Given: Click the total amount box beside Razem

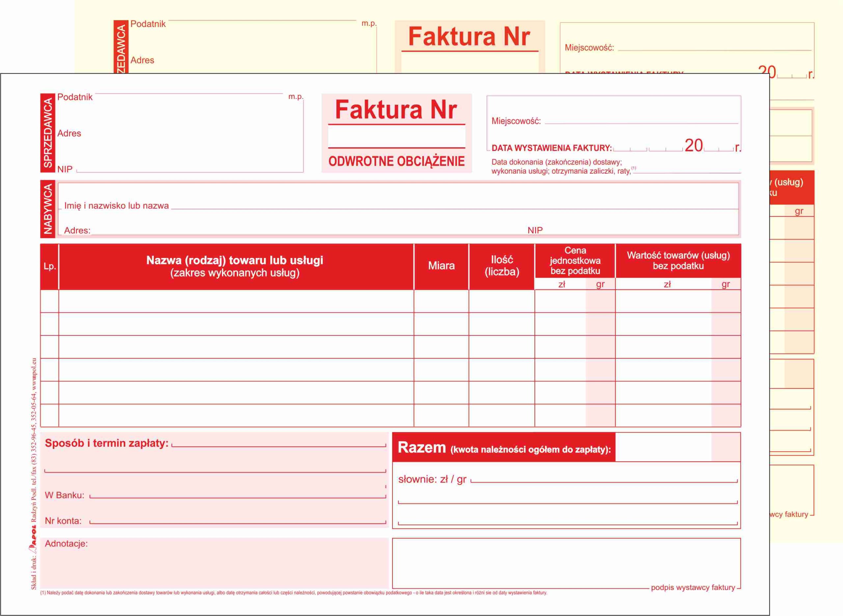Looking at the screenshot, I should [x=678, y=447].
